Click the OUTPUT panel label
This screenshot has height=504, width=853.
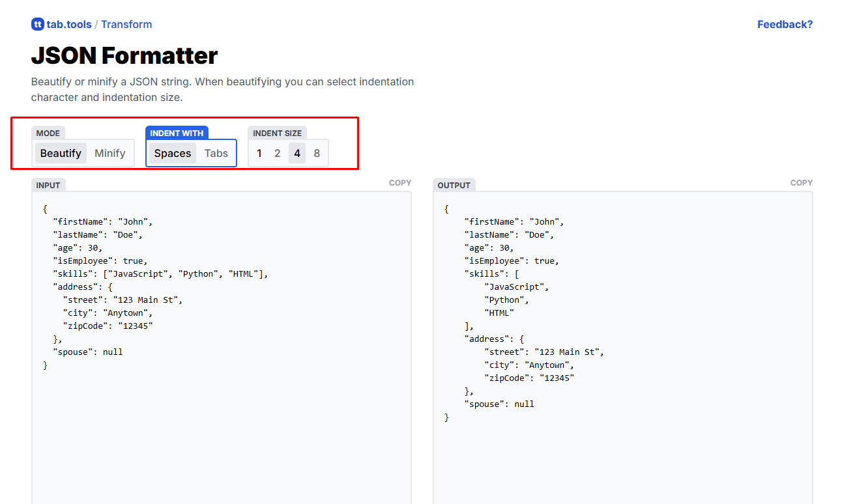click(454, 185)
